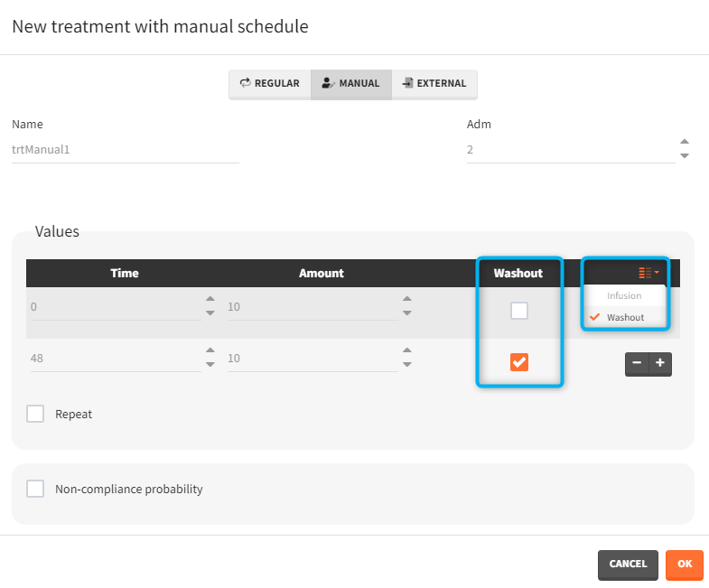
Task: Click the Name field trtManual1
Action: click(125, 150)
